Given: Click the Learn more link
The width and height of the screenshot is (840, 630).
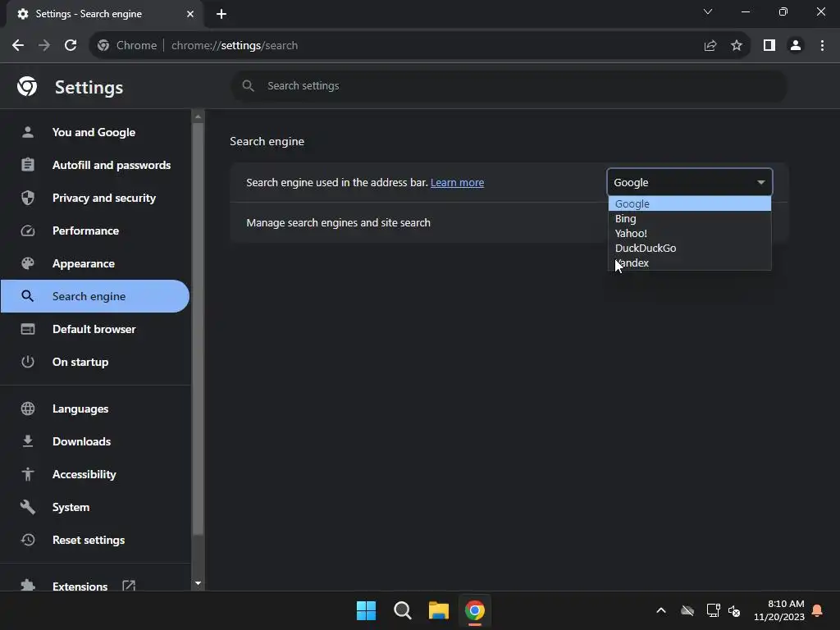Looking at the screenshot, I should [457, 183].
